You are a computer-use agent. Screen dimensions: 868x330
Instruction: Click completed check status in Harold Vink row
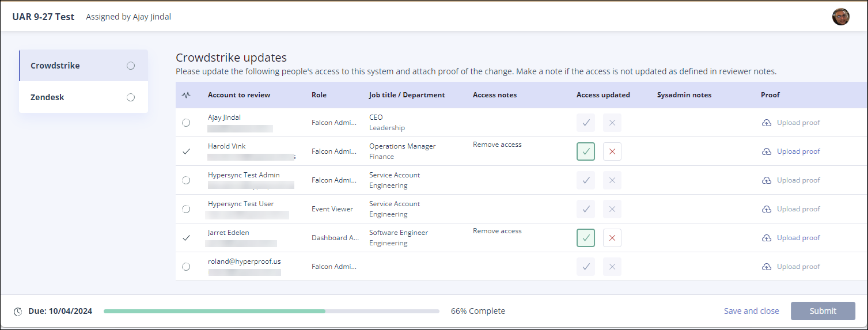click(186, 151)
